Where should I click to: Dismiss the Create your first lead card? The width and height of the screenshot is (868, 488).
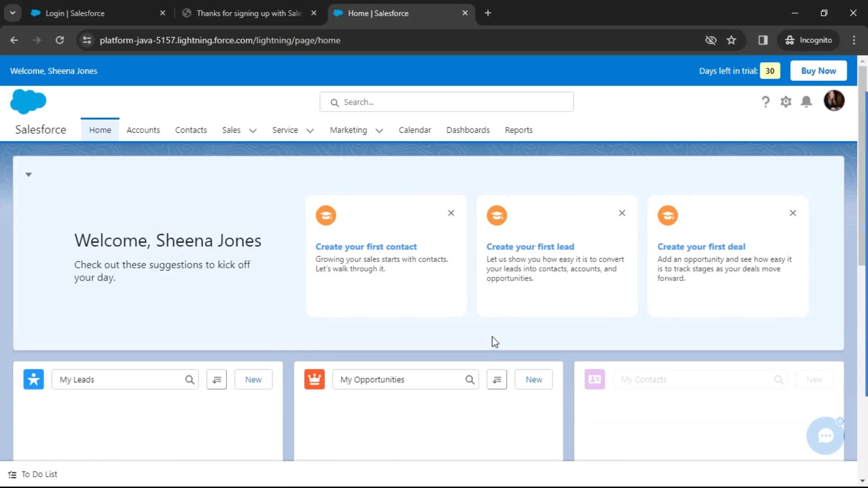click(622, 213)
